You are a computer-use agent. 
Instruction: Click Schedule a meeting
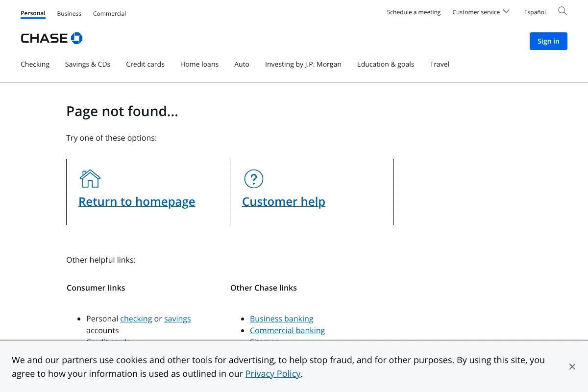(414, 12)
